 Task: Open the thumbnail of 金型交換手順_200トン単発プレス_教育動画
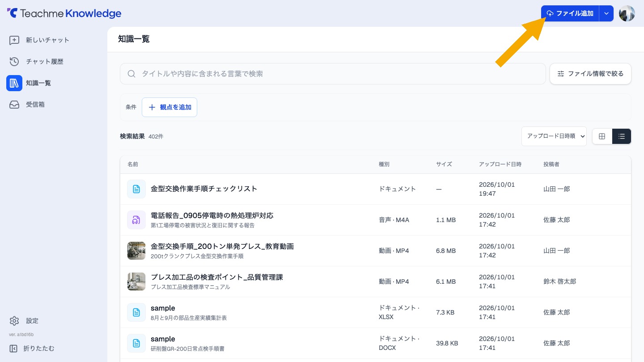[136, 251]
